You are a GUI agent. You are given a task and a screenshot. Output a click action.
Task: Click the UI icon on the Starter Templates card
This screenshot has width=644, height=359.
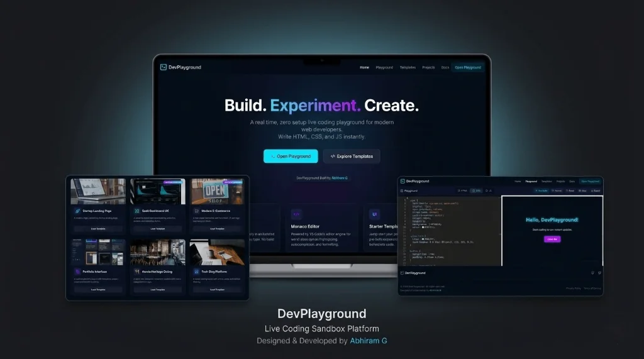[x=375, y=214]
